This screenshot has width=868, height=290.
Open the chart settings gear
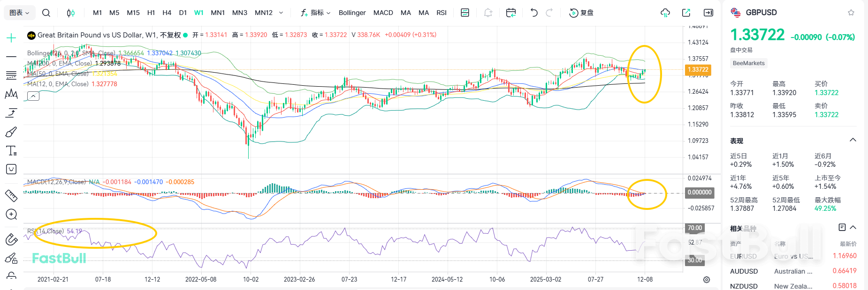[x=707, y=280]
